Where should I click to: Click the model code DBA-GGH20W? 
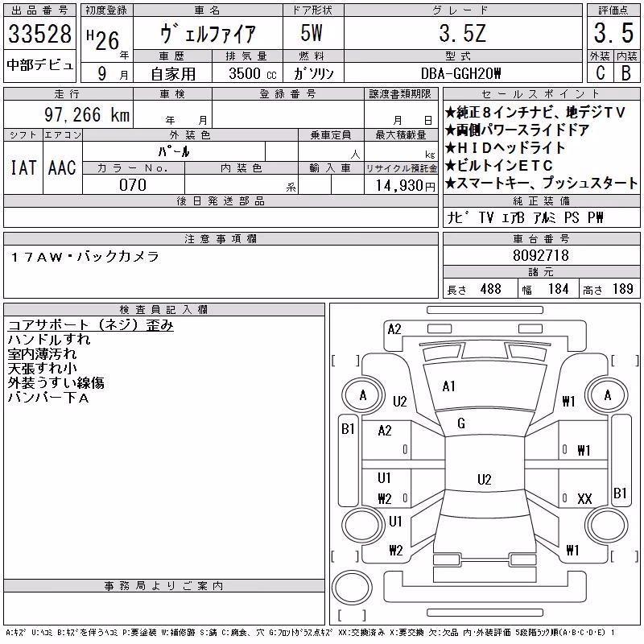(x=461, y=73)
